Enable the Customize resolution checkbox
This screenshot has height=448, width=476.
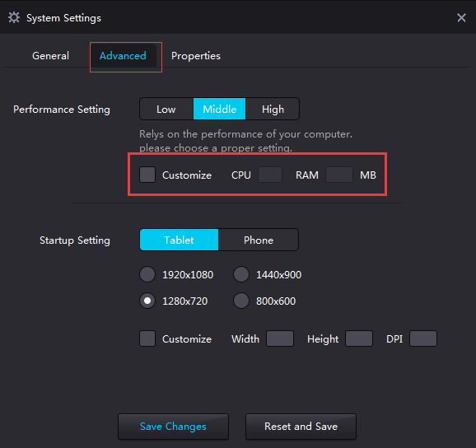(147, 338)
